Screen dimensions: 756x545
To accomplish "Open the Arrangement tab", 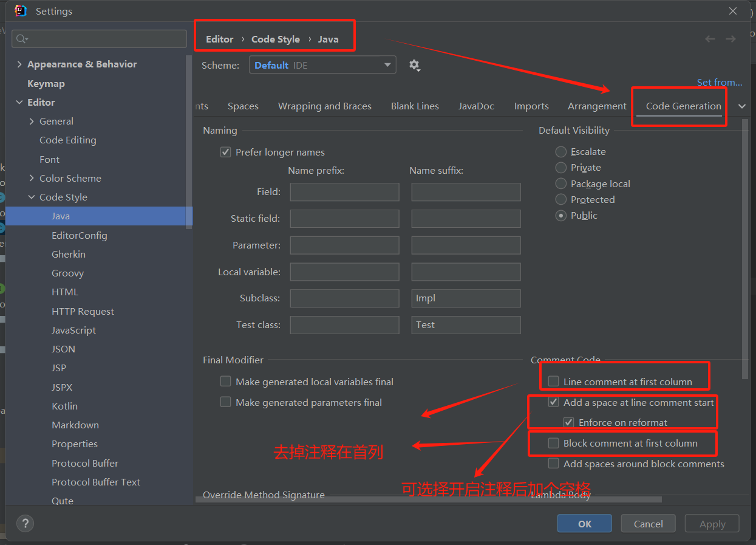I will coord(597,106).
